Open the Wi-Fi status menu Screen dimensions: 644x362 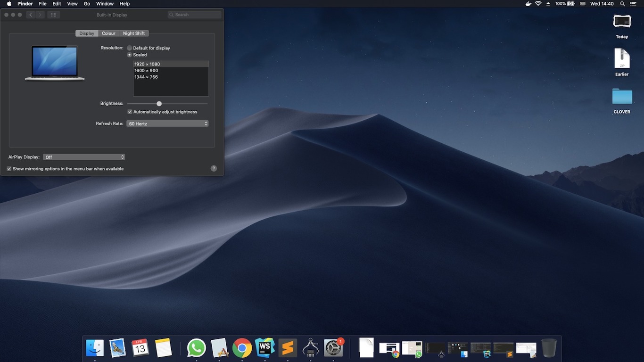538,4
